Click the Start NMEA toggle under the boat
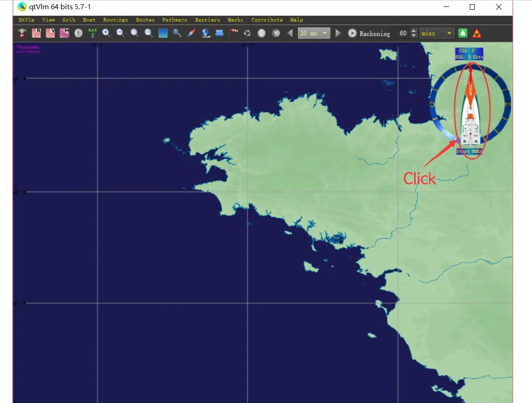532x403 pixels. click(469, 151)
